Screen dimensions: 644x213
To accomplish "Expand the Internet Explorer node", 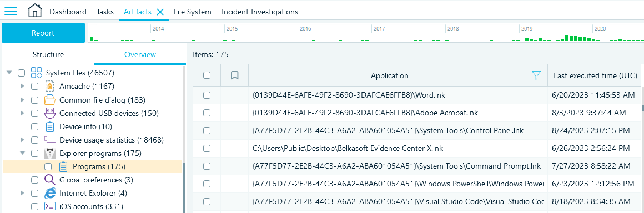I will tap(23, 193).
